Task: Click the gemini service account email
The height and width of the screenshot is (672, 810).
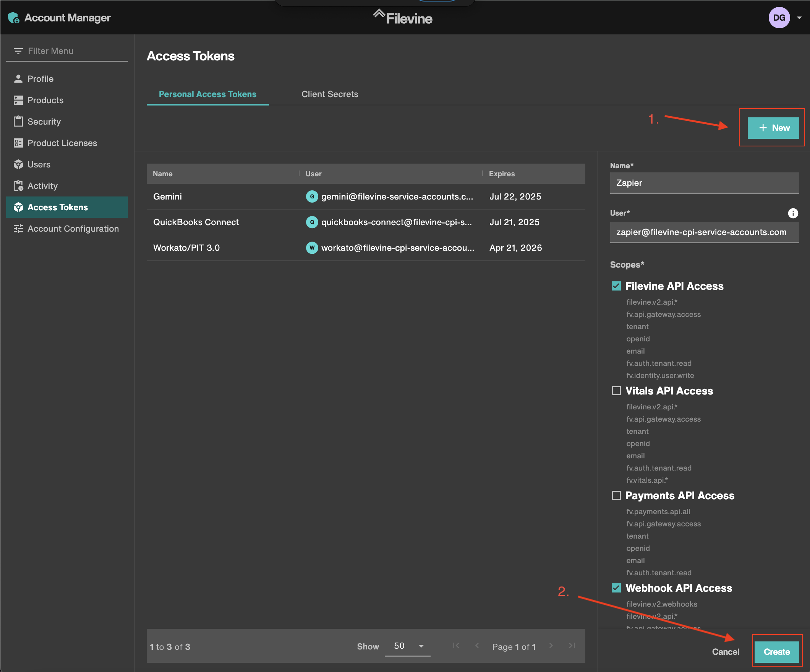Action: click(397, 196)
